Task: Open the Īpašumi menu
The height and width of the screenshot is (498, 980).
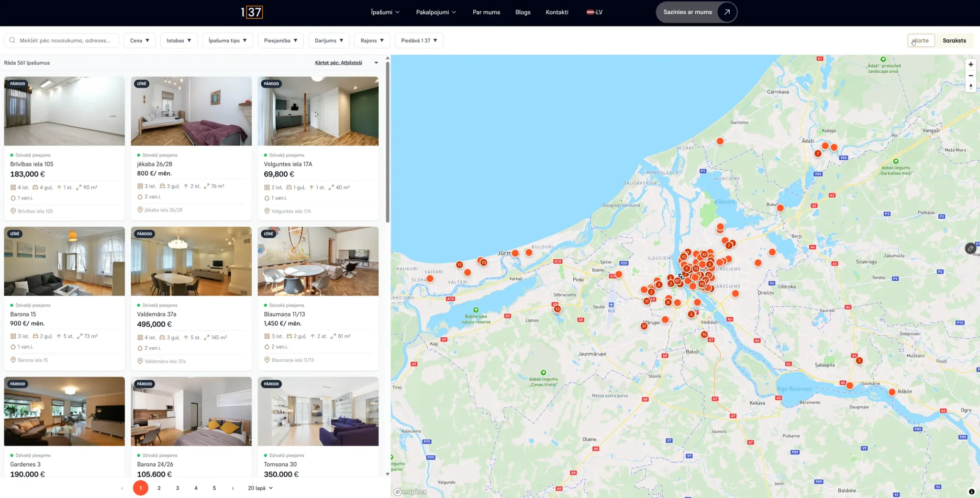Action: [385, 12]
